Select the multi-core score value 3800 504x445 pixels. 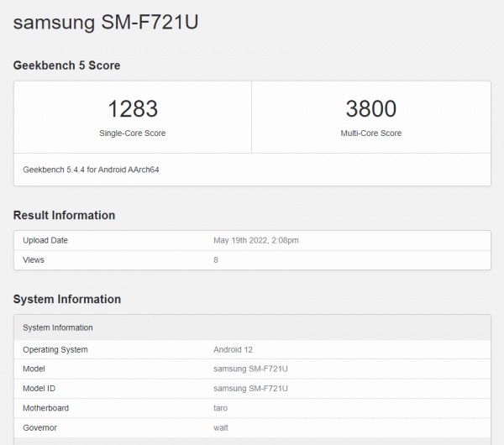(371, 108)
